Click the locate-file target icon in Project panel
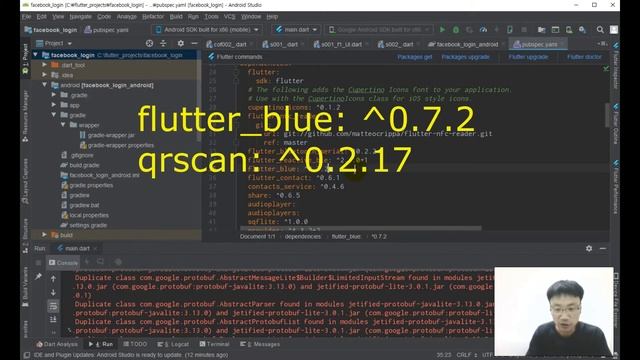The width and height of the screenshot is (640, 360). pyautogui.click(x=149, y=43)
